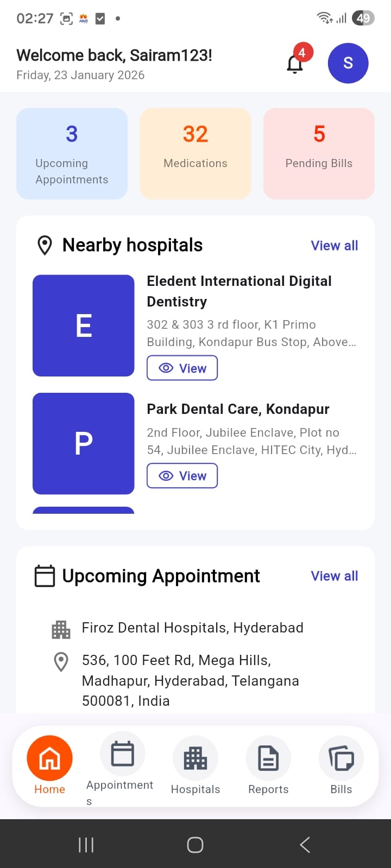Open the Upcoming Appointments summary card
391x868 pixels.
pos(72,154)
